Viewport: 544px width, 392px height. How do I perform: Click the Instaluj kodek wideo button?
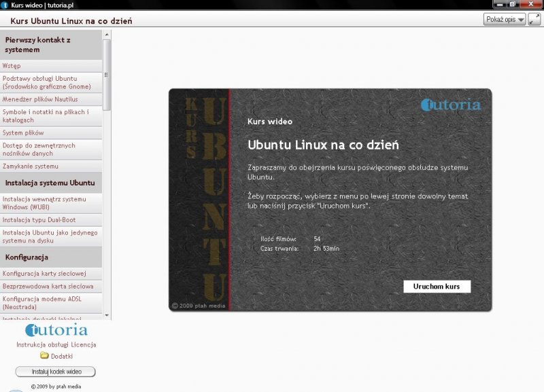point(56,372)
